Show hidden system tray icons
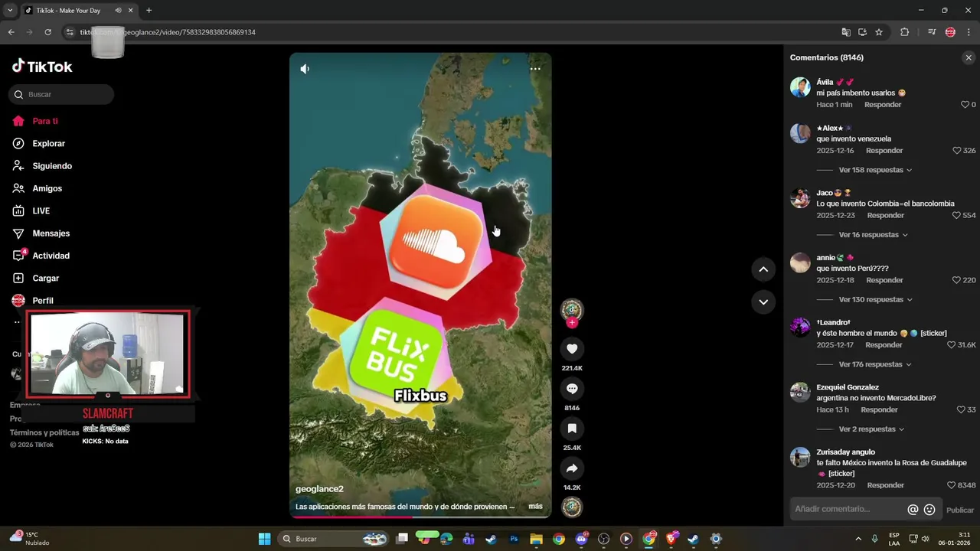The image size is (980, 551). pyautogui.click(x=858, y=539)
